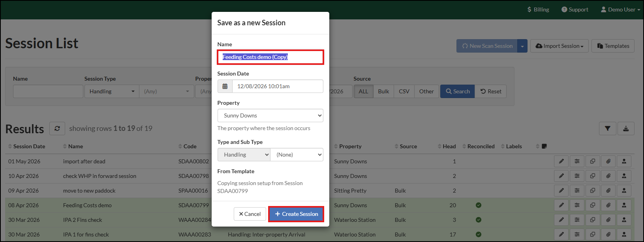Click person icon for 'move to new paddock'
Viewport: 644px width, 242px height.
point(624,191)
